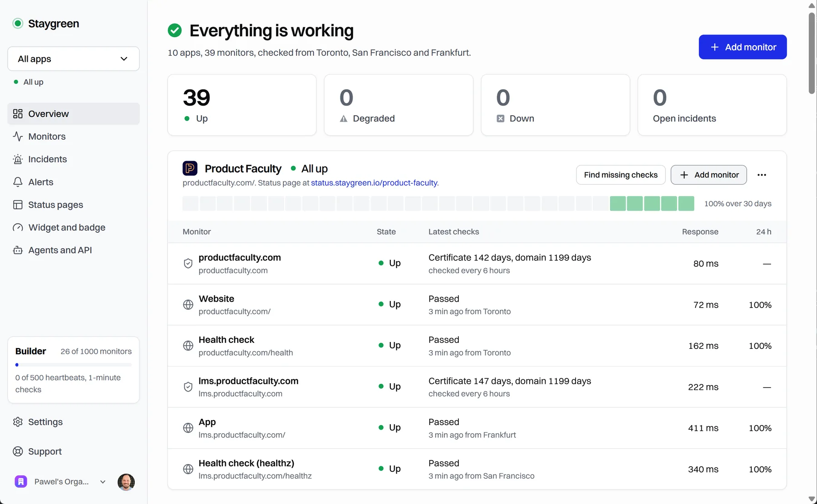Click the Settings gear icon
The height and width of the screenshot is (504, 817).
click(18, 422)
